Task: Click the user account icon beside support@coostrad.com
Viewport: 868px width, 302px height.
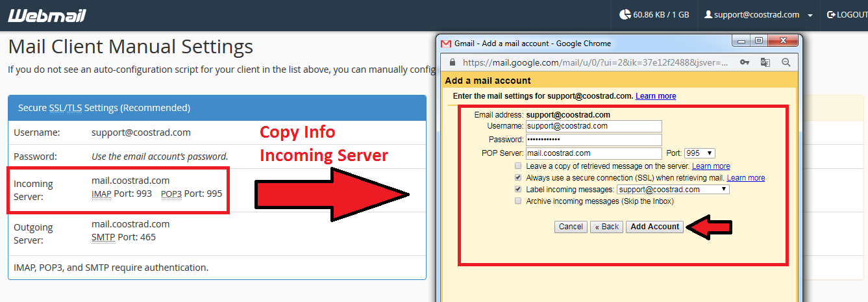Action: [708, 14]
